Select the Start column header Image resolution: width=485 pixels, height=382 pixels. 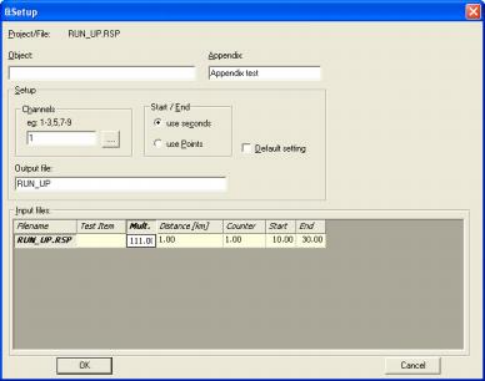(280, 226)
